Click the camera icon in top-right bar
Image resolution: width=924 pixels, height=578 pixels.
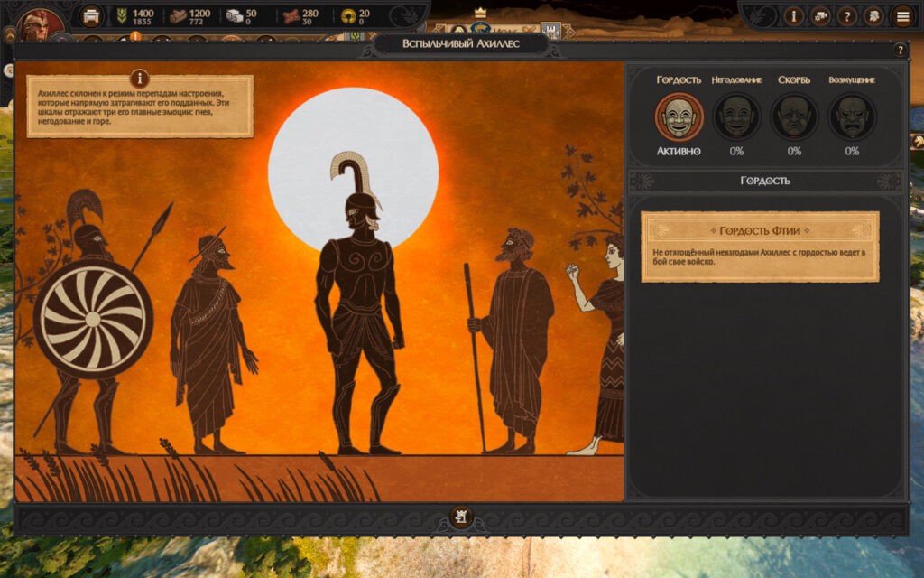click(820, 16)
